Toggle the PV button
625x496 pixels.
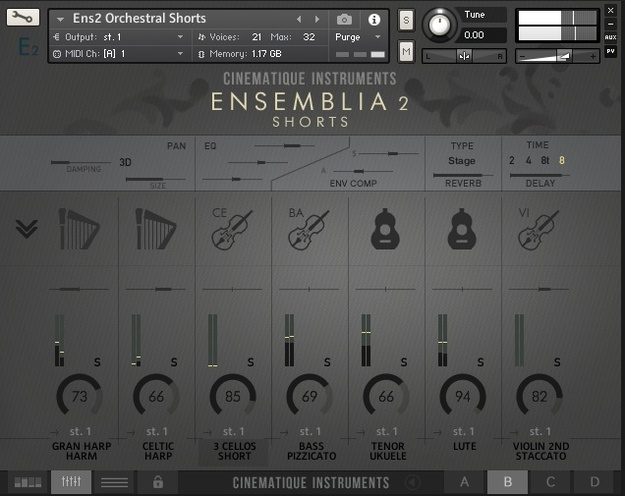pyautogui.click(x=610, y=51)
